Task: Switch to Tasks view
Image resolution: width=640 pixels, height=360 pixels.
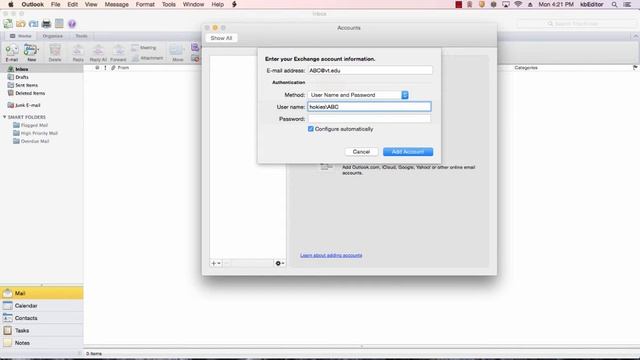Action: 42,330
